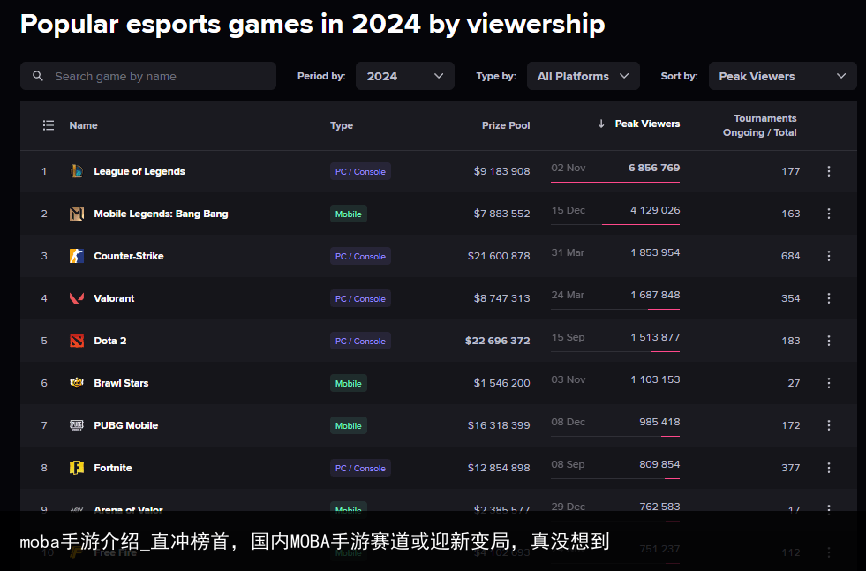The image size is (866, 571).
Task: Open more options for Valorant row
Action: (x=828, y=298)
